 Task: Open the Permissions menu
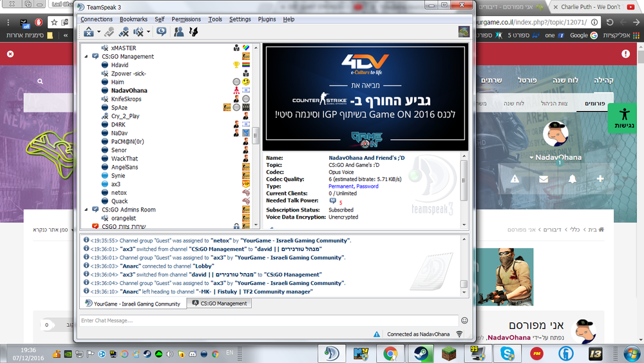pyautogui.click(x=186, y=19)
